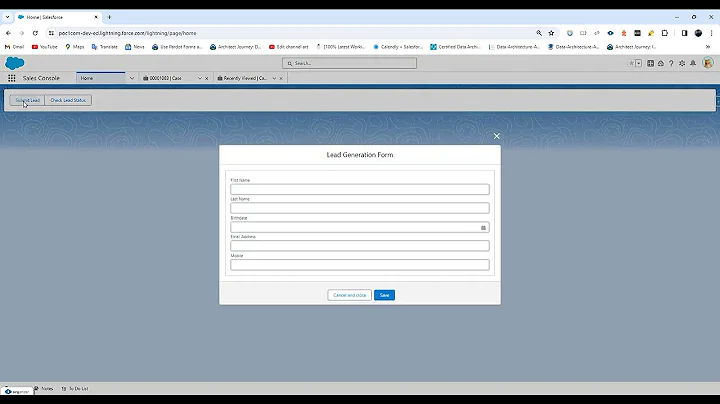Screen dimensions: 720x404
Task: Go back in browser history
Action: 8,33
